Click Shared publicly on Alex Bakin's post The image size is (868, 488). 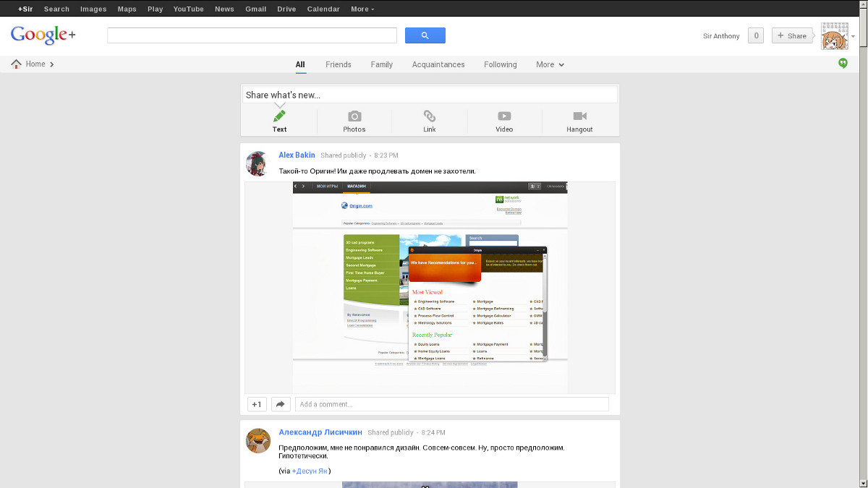[344, 155]
